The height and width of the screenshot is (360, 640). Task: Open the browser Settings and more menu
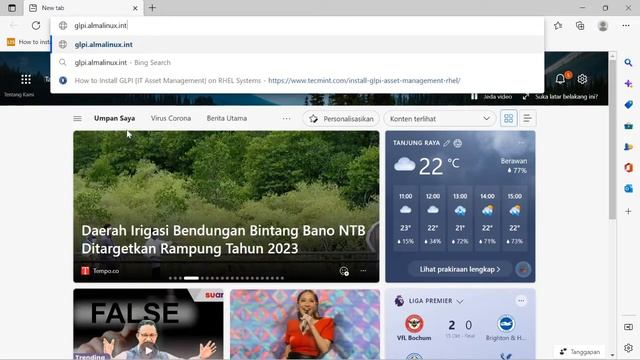click(x=626, y=25)
